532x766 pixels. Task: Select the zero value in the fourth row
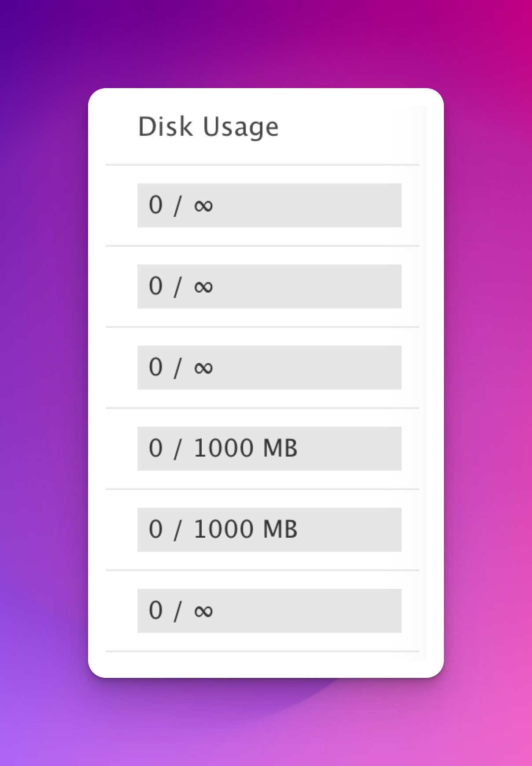[x=156, y=448]
